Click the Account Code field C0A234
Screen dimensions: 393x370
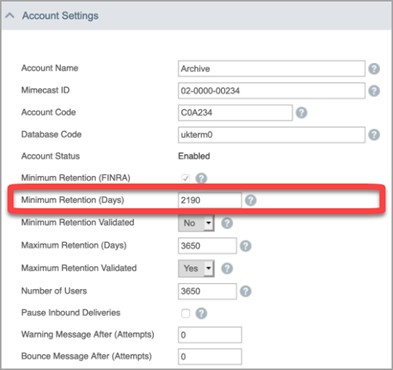[x=235, y=113]
